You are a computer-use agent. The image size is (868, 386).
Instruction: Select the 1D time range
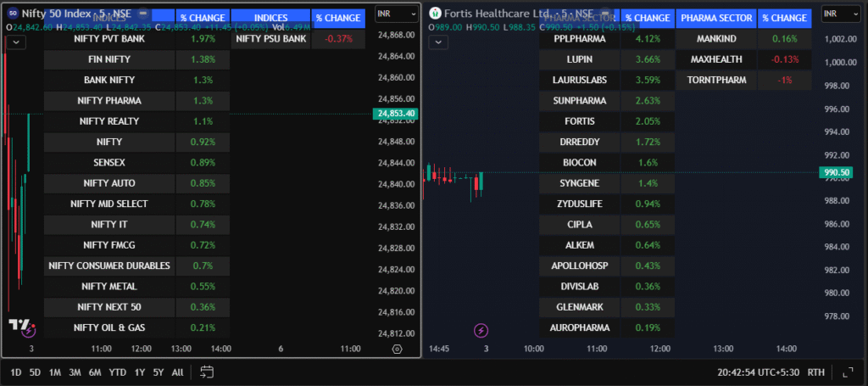point(16,372)
